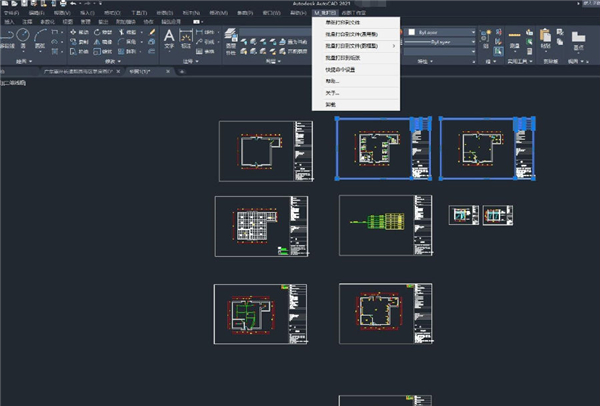Open 快捷命令设置 from the menu
Viewport: 600px width, 406px height.
344,70
